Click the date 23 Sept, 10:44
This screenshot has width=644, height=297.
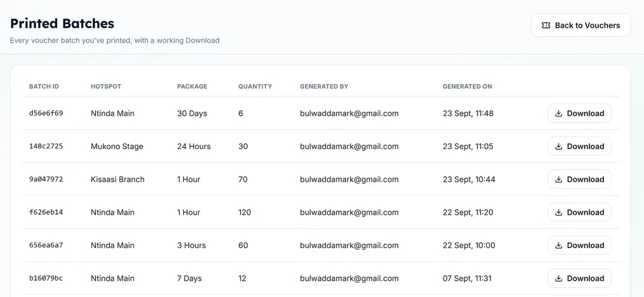pyautogui.click(x=469, y=179)
